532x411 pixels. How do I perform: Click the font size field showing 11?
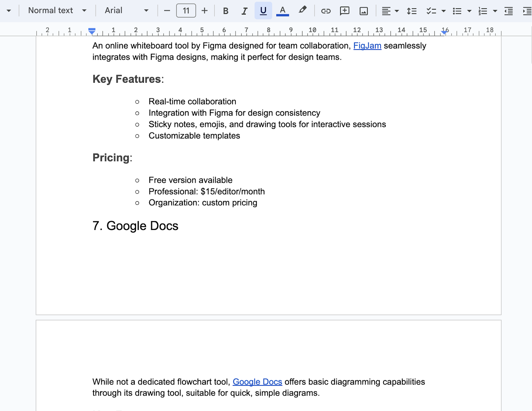click(x=186, y=11)
